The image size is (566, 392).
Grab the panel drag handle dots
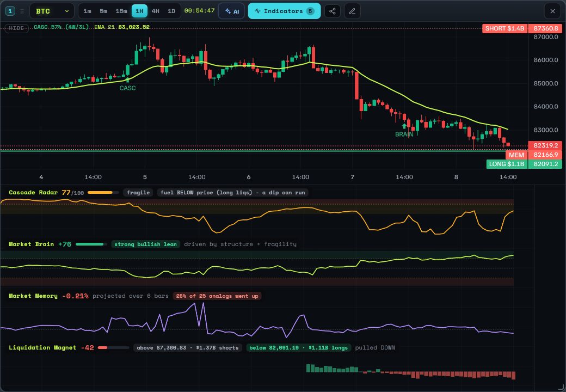click(22, 11)
